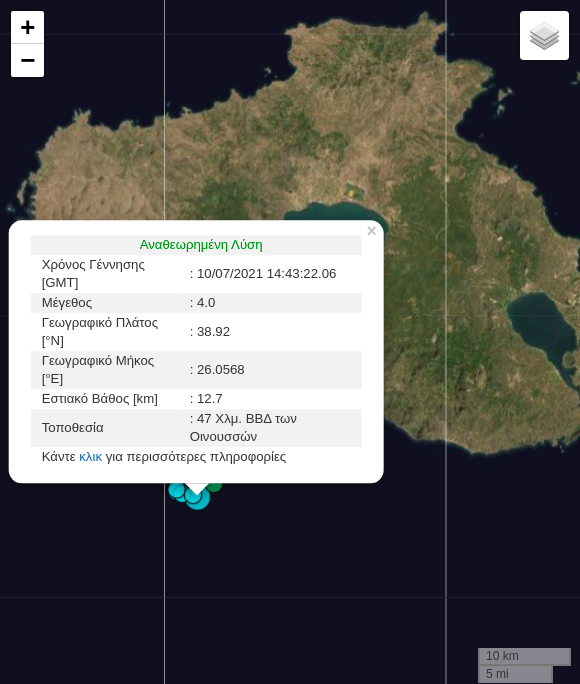Click the origin time value 10/07/2021 14:43:22.06
Viewport: 580px width, 684px height.
coord(266,274)
